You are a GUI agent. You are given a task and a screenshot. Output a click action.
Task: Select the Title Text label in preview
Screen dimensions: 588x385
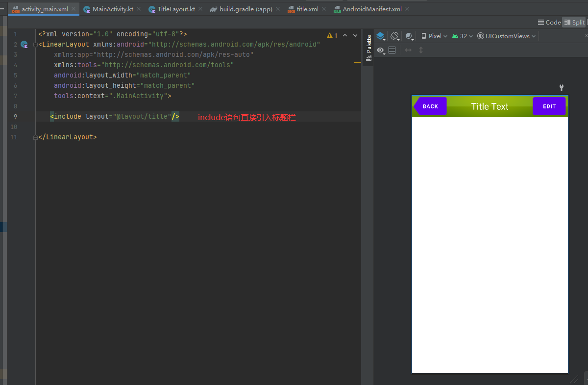click(x=490, y=106)
